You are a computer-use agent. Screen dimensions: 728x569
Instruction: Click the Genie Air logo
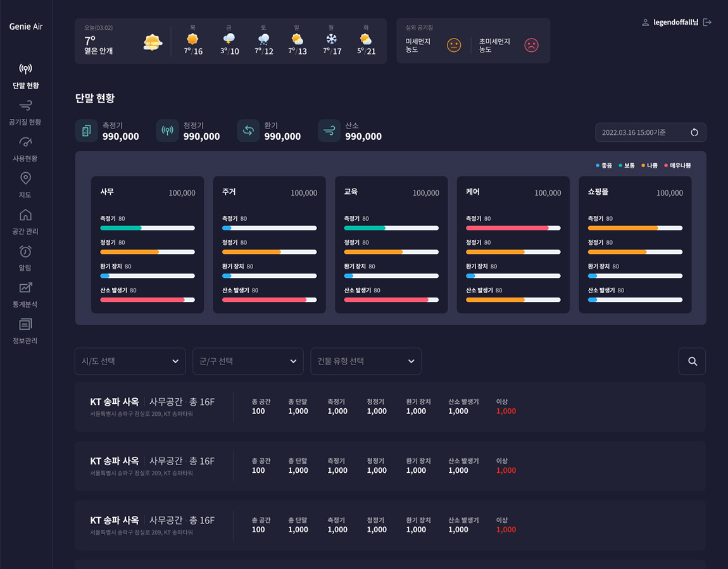pyautogui.click(x=26, y=27)
